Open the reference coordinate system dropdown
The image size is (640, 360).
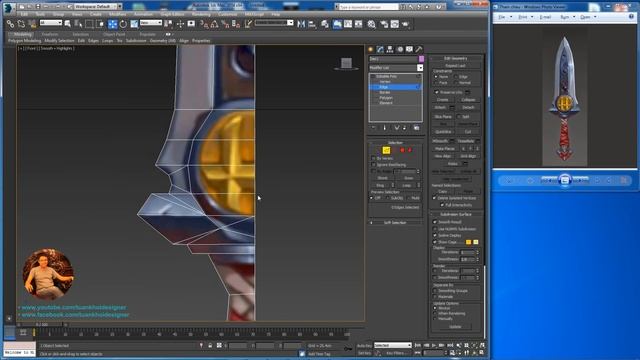[151, 23]
